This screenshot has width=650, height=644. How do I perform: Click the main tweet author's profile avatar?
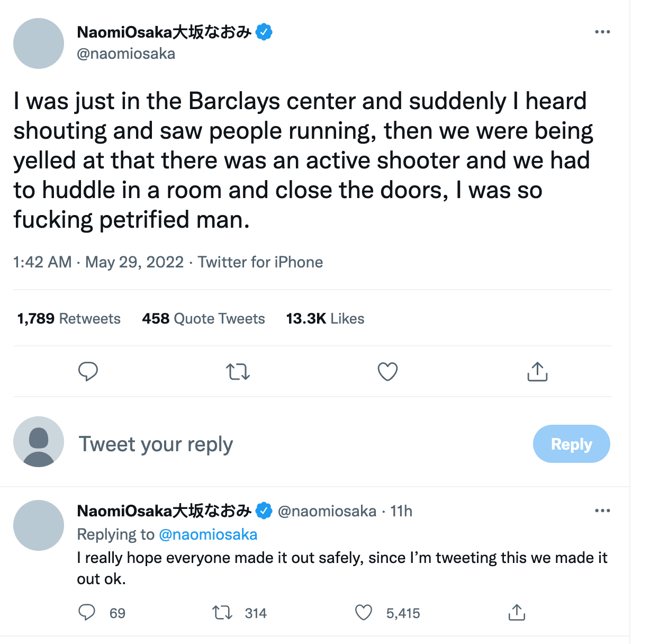39,43
